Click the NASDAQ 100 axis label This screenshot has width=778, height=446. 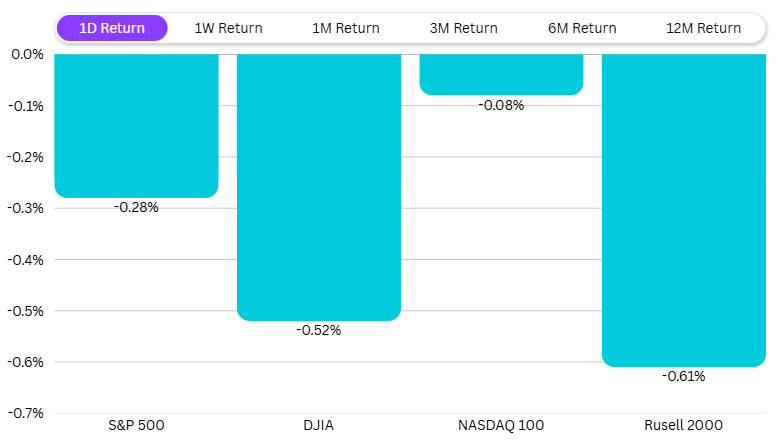pyautogui.click(x=501, y=425)
